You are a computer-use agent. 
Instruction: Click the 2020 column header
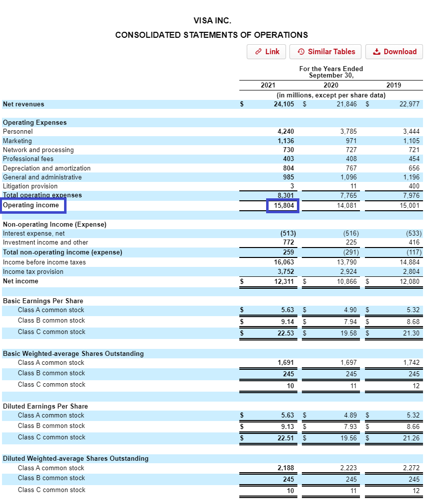(x=331, y=85)
